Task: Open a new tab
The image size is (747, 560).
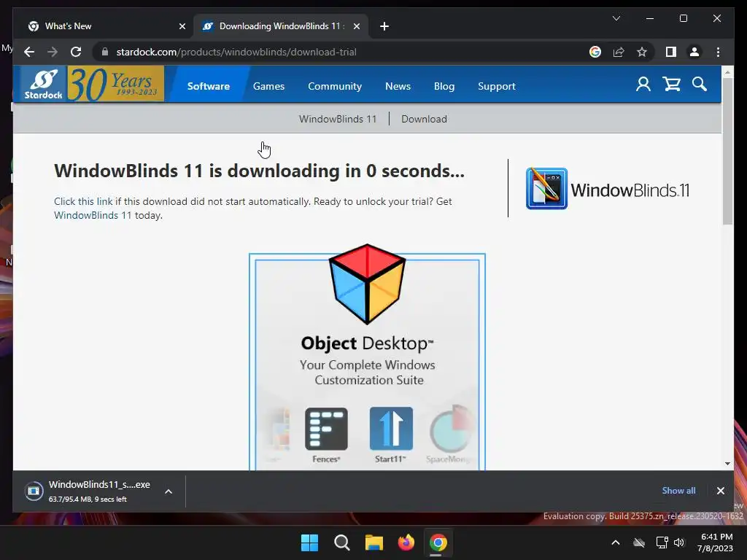Action: point(384,26)
